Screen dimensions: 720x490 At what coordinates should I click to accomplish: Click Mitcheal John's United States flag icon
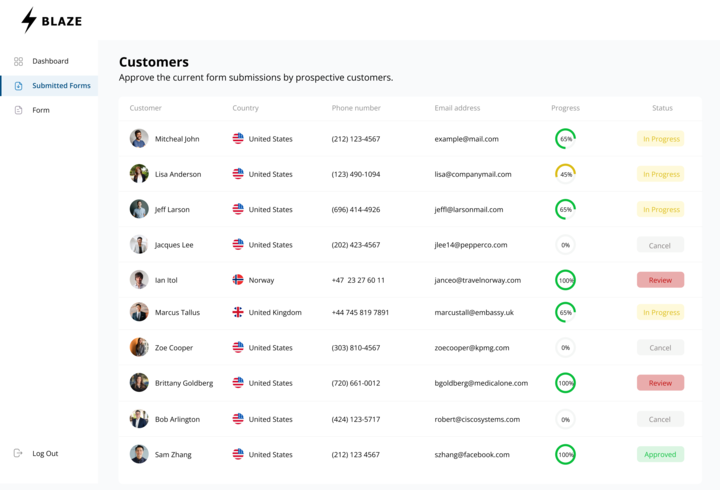238,139
